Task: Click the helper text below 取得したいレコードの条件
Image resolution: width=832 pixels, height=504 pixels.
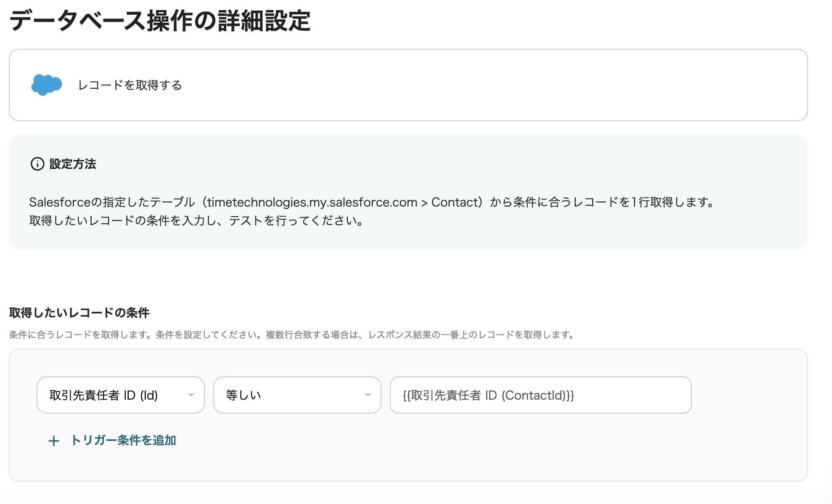Action: (291, 335)
